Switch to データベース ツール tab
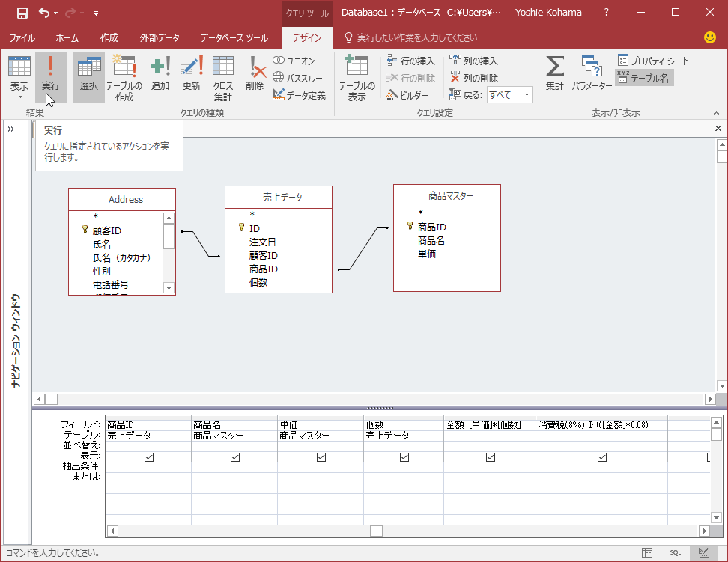The image size is (728, 562). point(234,38)
